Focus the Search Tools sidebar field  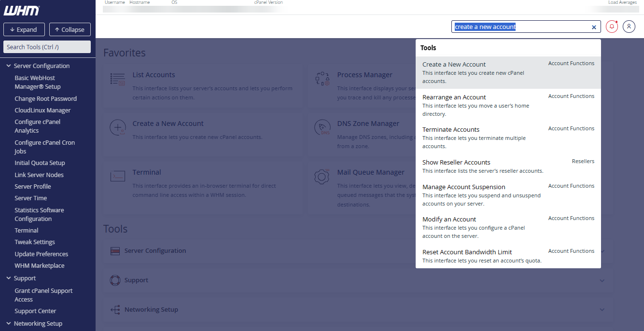[x=47, y=47]
